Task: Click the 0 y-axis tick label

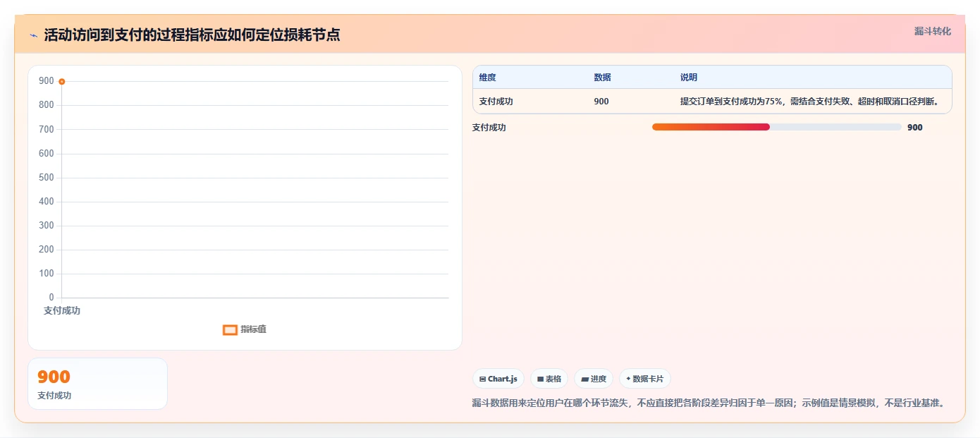Action: 51,298
